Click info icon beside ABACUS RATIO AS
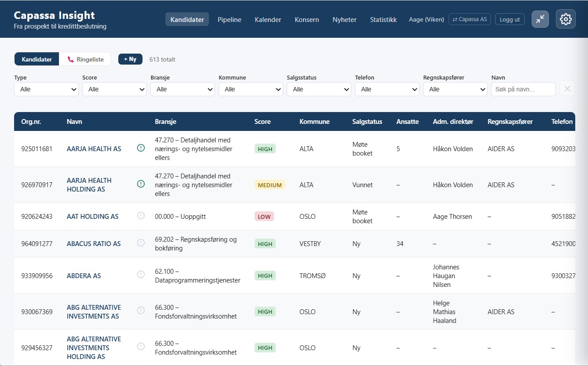588x366 pixels. 141,243
